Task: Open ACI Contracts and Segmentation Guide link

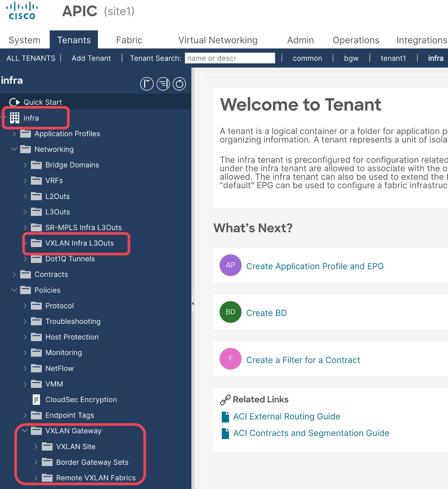Action: 311,433
